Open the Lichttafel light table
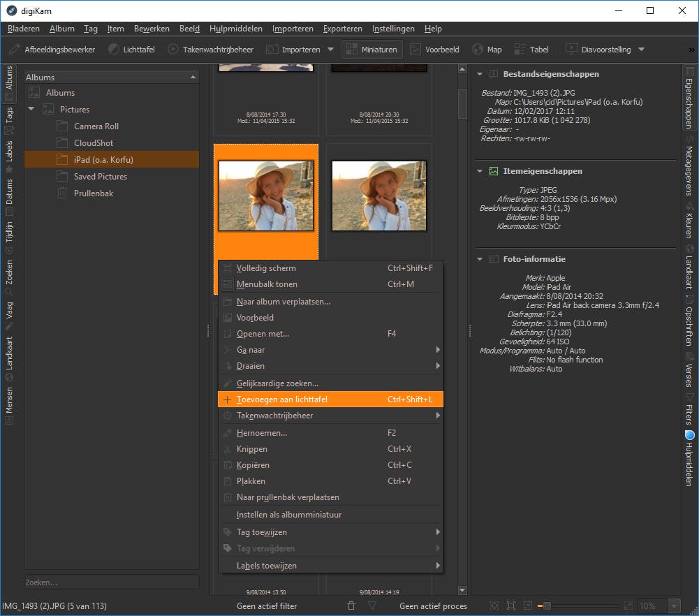This screenshot has height=616, width=699. pyautogui.click(x=131, y=50)
